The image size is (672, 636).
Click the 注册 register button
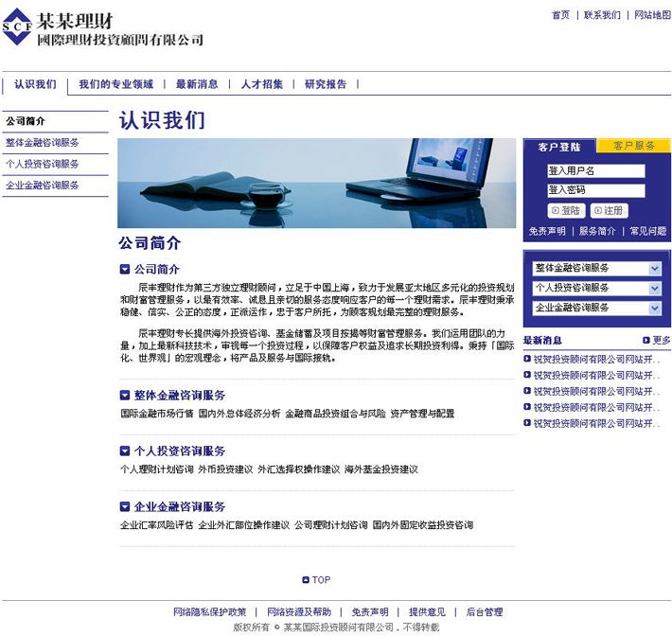point(609,210)
